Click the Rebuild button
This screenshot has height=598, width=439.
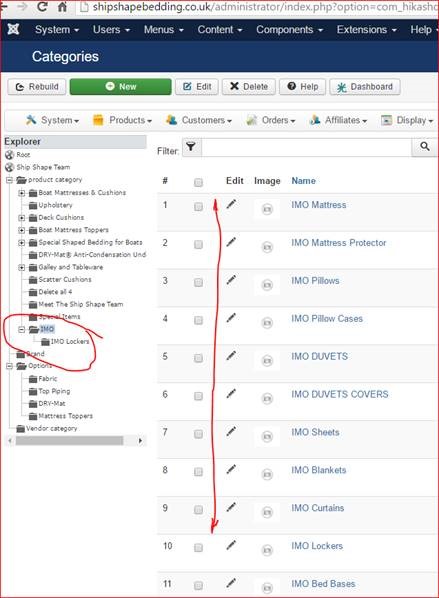coord(37,87)
